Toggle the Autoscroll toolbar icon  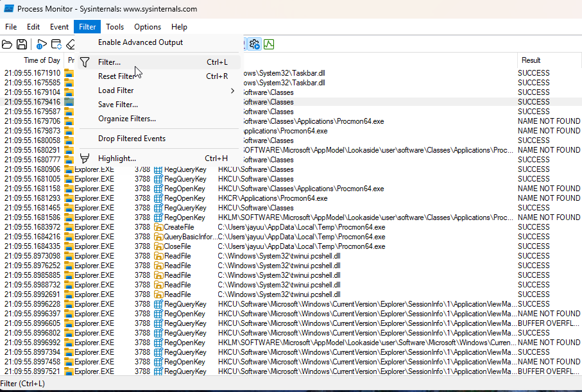[x=56, y=44]
